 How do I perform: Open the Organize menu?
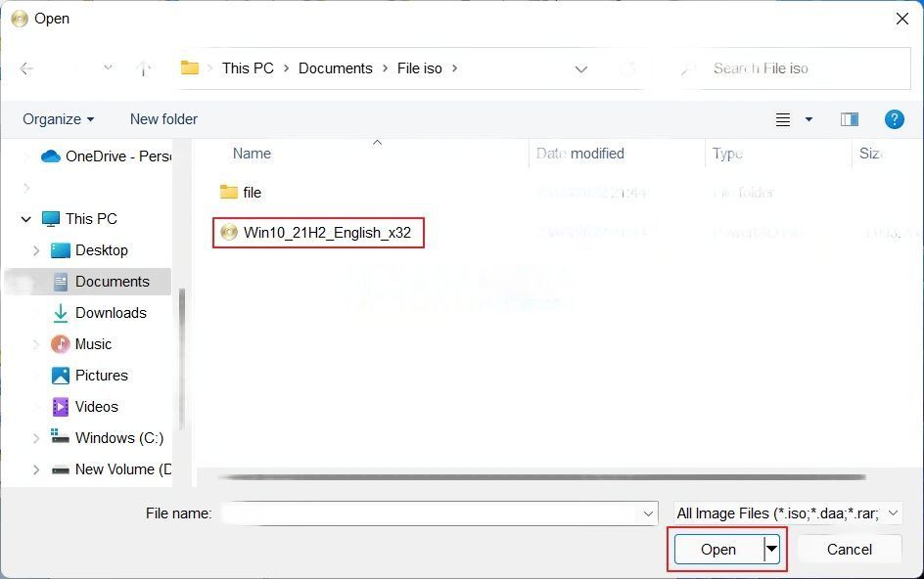(58, 119)
